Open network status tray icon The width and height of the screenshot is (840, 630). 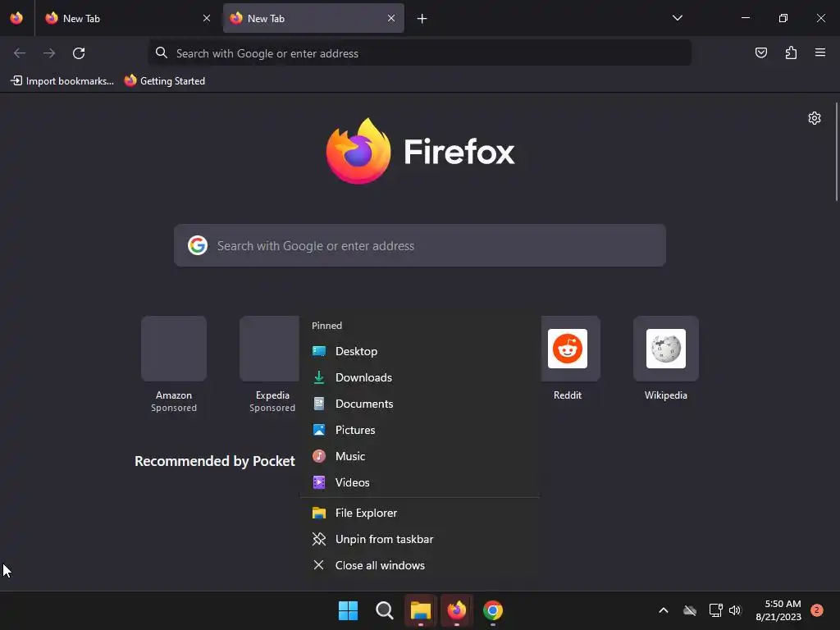tap(715, 610)
